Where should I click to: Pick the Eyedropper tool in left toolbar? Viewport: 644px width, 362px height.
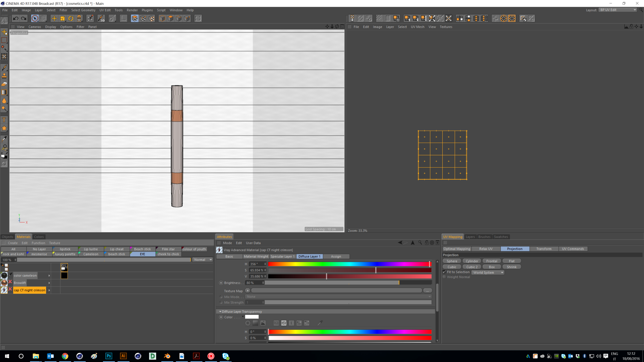4,139
